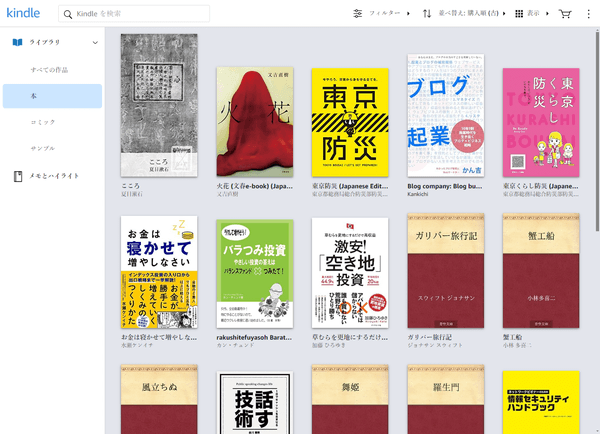Click the sort arrows icon
The width and height of the screenshot is (600, 434).
(427, 14)
